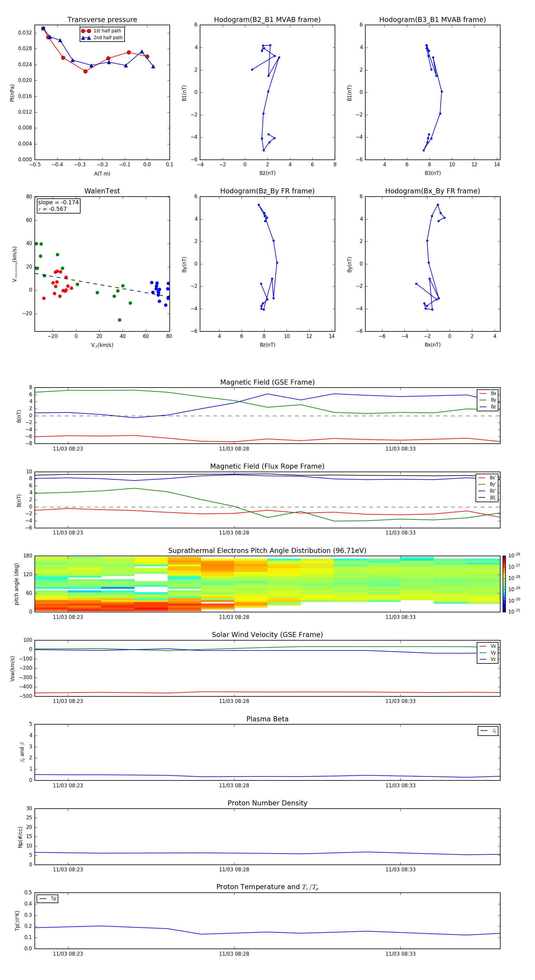Click the Suprathermal Electrons Pitch Angle title
The width and height of the screenshot is (535, 980).
click(x=267, y=551)
